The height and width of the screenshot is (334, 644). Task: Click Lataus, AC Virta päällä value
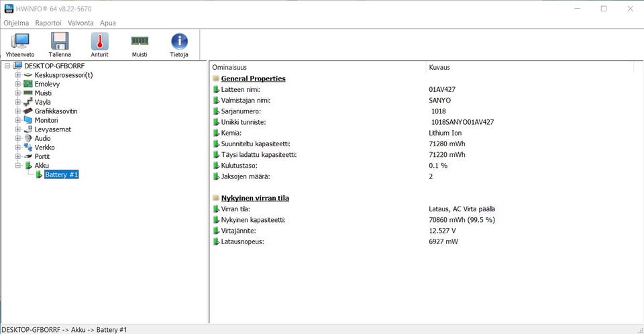tap(462, 209)
